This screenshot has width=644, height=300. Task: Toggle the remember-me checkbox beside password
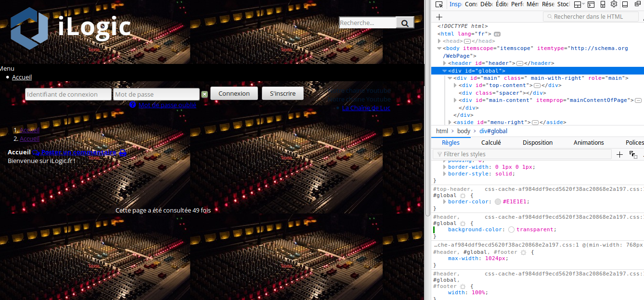[x=205, y=94]
